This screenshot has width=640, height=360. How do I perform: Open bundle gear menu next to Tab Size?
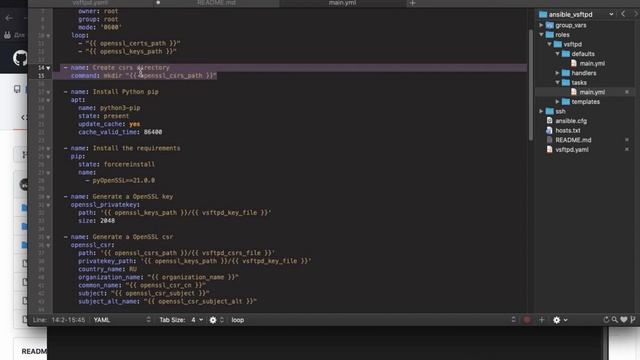[216, 320]
